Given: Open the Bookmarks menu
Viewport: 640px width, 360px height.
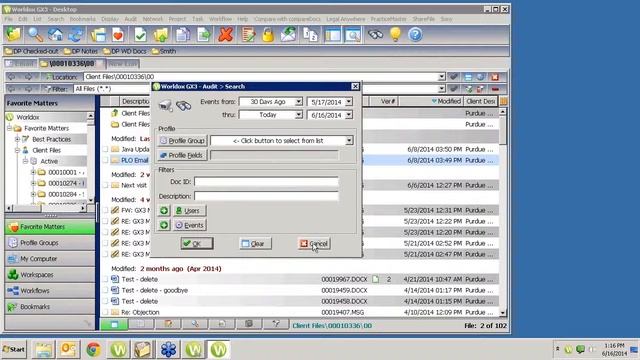Looking at the screenshot, I should tap(82, 19).
